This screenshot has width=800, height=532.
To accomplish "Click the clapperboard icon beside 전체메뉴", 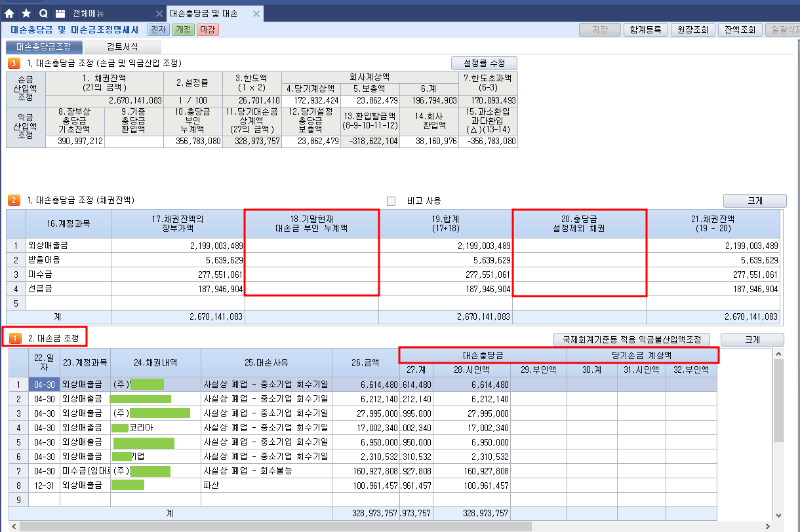I will click(60, 13).
